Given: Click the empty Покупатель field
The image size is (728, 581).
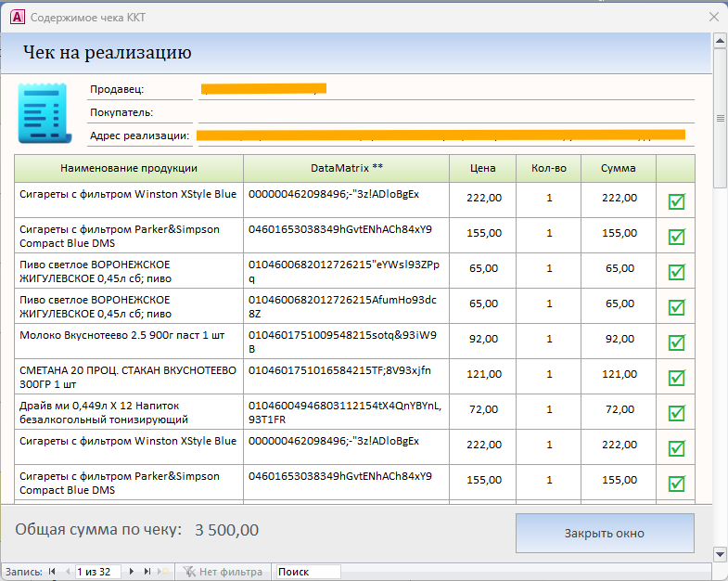Looking at the screenshot, I should pos(446,112).
